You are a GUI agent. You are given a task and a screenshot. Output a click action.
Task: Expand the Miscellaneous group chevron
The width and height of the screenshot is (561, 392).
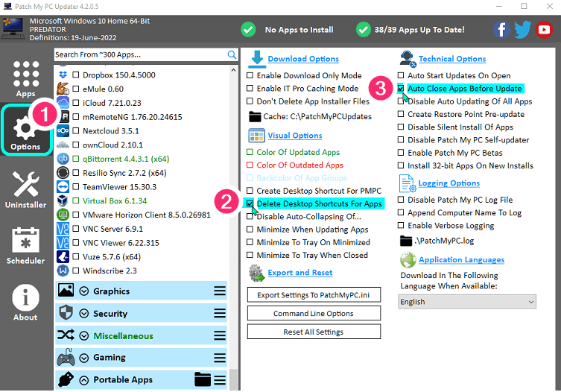[x=84, y=336]
